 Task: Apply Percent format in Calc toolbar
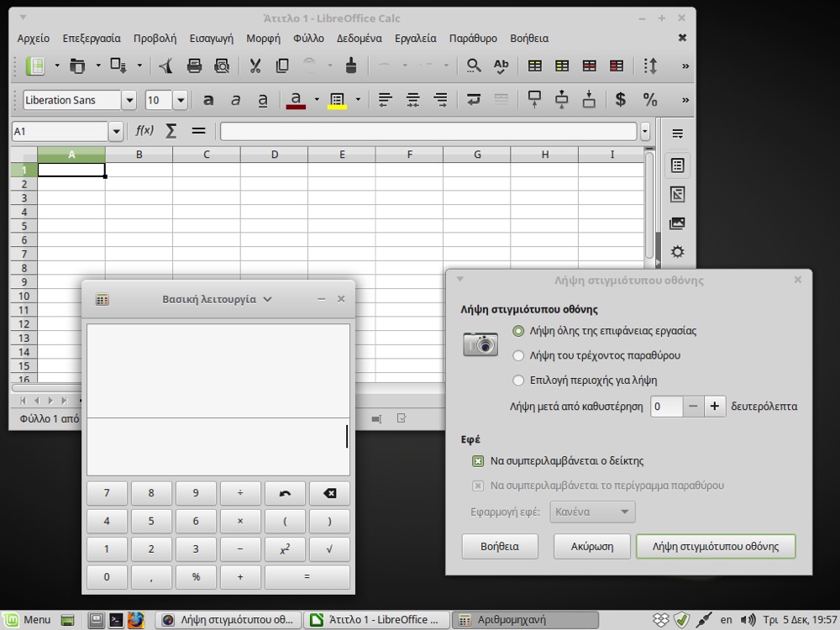(650, 100)
